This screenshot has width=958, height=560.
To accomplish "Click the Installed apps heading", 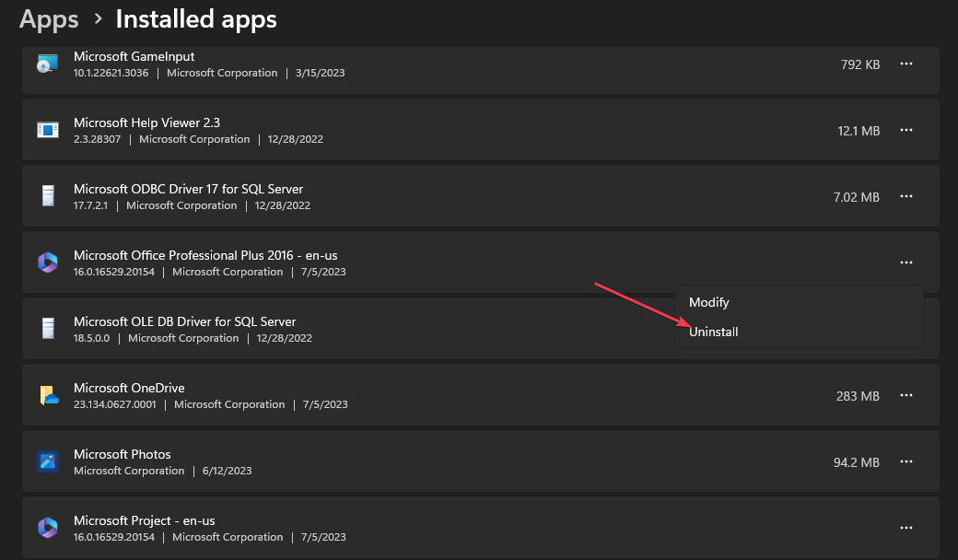I will (x=196, y=19).
